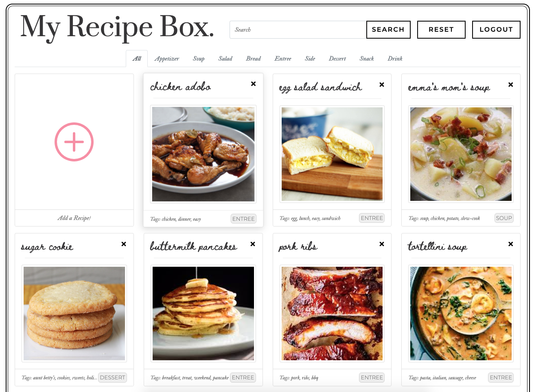Log out using the LOGOUT button
Viewport: 534px width, 392px height.
pyautogui.click(x=496, y=30)
